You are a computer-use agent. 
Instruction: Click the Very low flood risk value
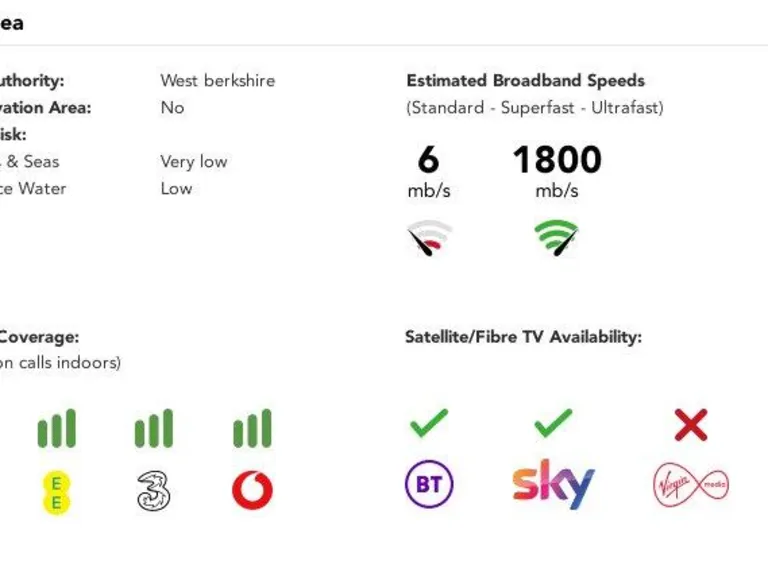pos(193,161)
